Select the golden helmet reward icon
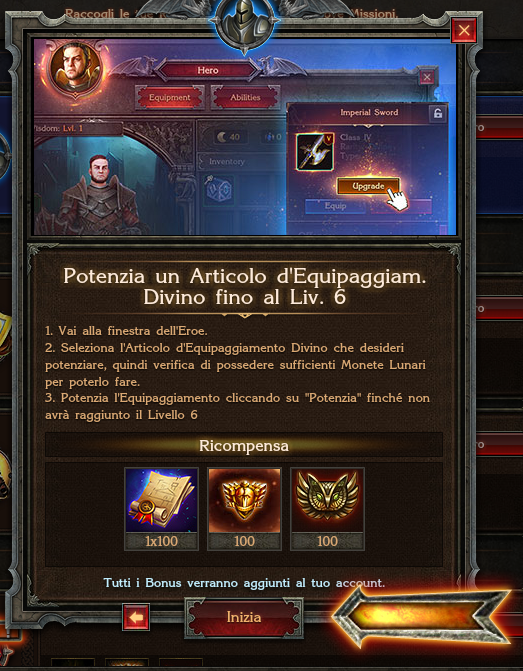This screenshot has height=671, width=523. point(244,500)
